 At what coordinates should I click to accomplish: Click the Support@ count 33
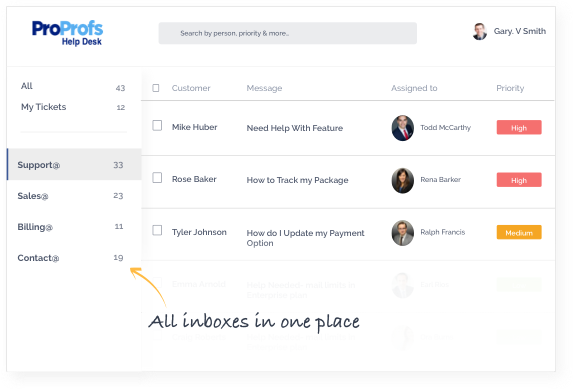pos(118,165)
